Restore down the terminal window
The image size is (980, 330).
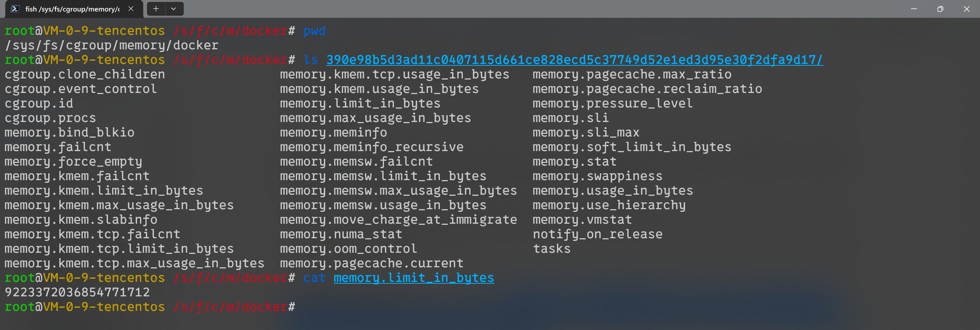[x=940, y=9]
